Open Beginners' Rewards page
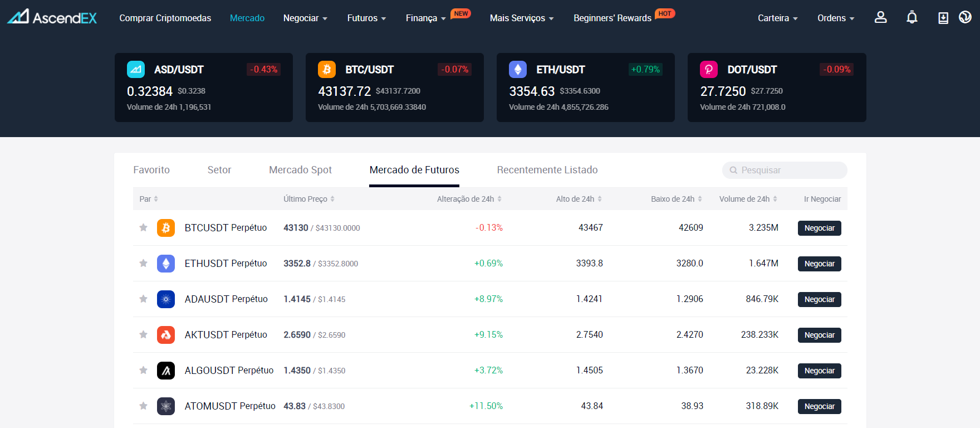The image size is (980, 428). tap(612, 18)
